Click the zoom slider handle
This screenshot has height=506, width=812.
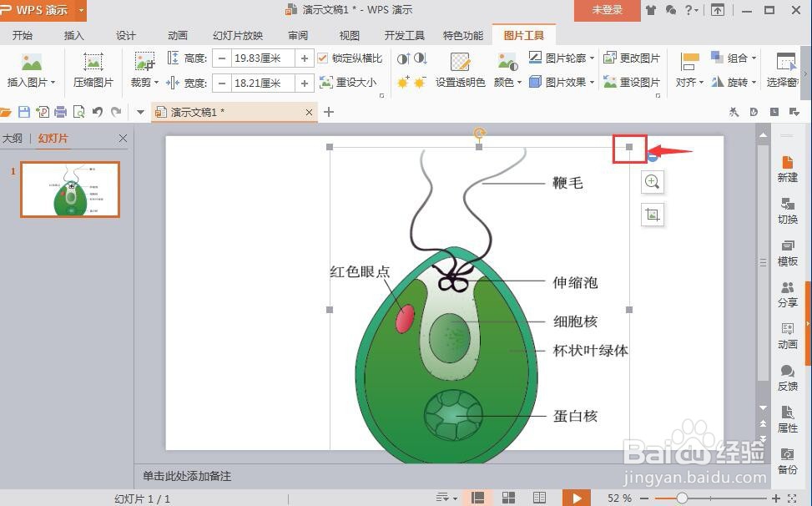(682, 498)
